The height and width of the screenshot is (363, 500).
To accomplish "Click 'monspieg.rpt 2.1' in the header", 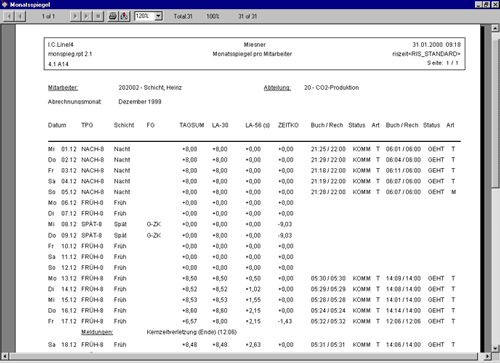I will tap(70, 54).
